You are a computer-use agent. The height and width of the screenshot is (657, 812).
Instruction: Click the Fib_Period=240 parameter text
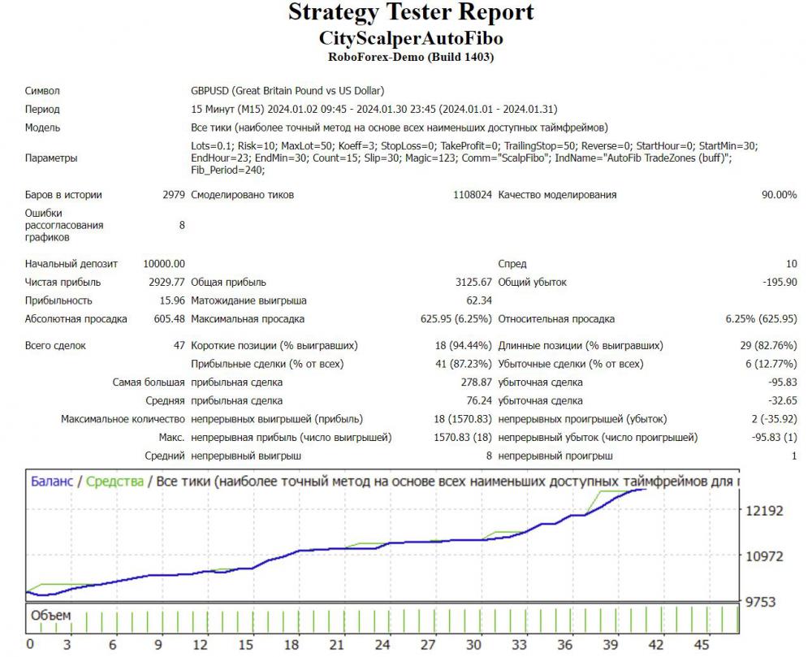228,171
